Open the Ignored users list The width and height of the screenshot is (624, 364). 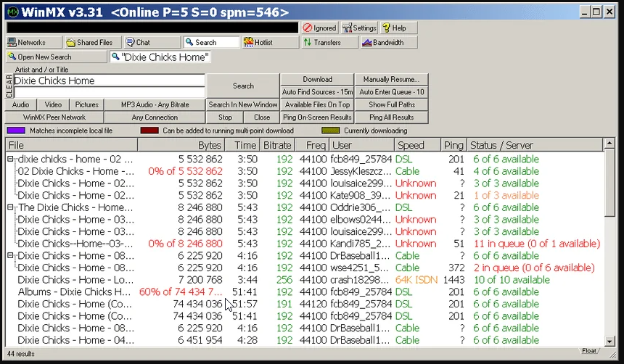pos(320,28)
